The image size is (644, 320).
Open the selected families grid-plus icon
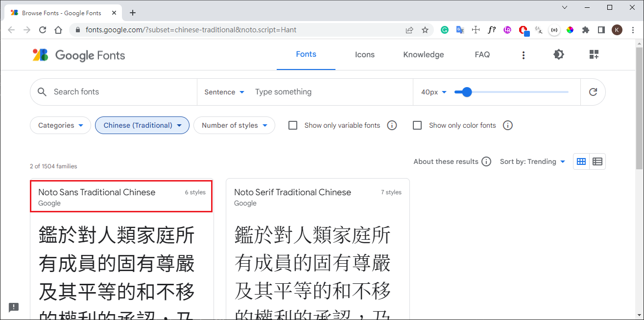tap(594, 55)
